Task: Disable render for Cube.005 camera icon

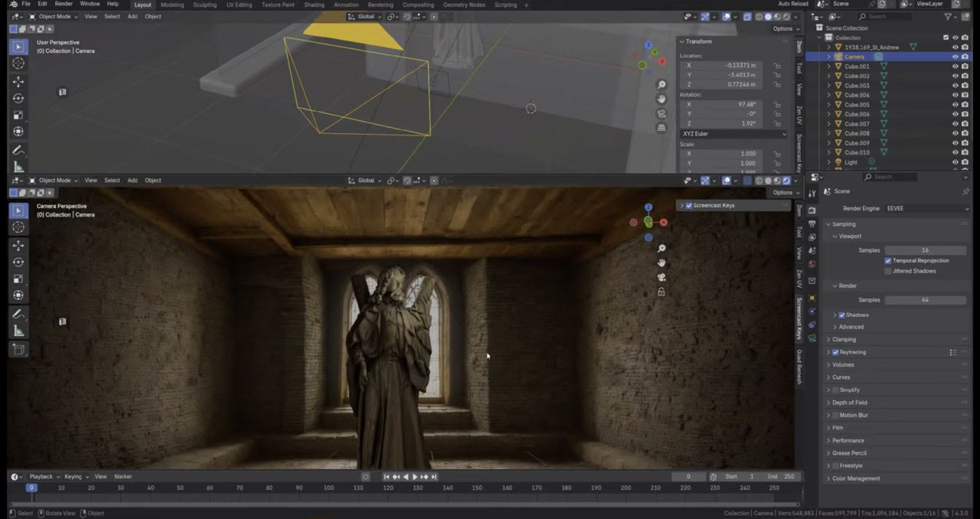Action: click(x=965, y=105)
